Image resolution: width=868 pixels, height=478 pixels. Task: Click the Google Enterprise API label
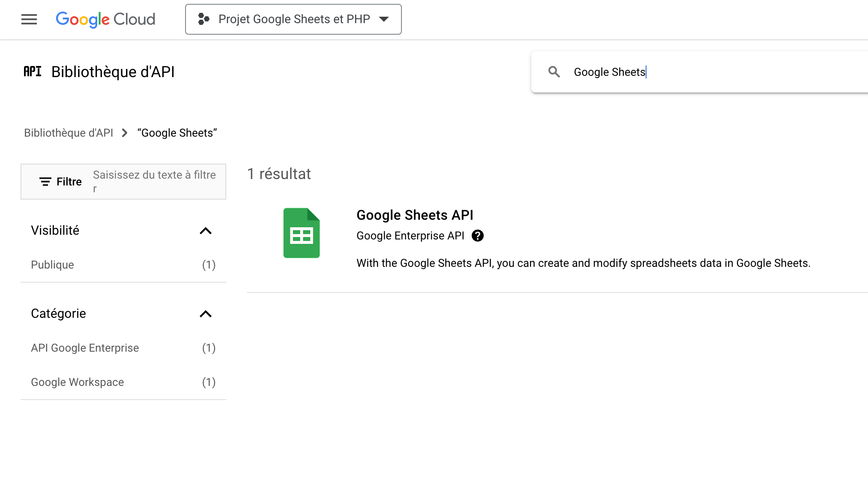pyautogui.click(x=410, y=236)
